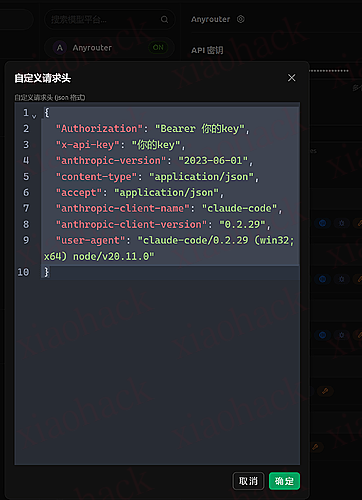Click the "anthropic-client-version" line

click(x=170, y=225)
